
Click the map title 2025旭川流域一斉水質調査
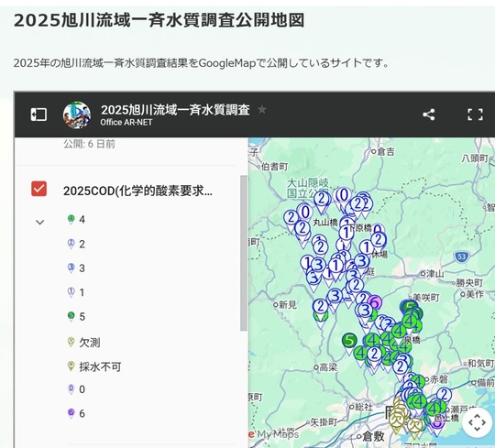coord(175,110)
